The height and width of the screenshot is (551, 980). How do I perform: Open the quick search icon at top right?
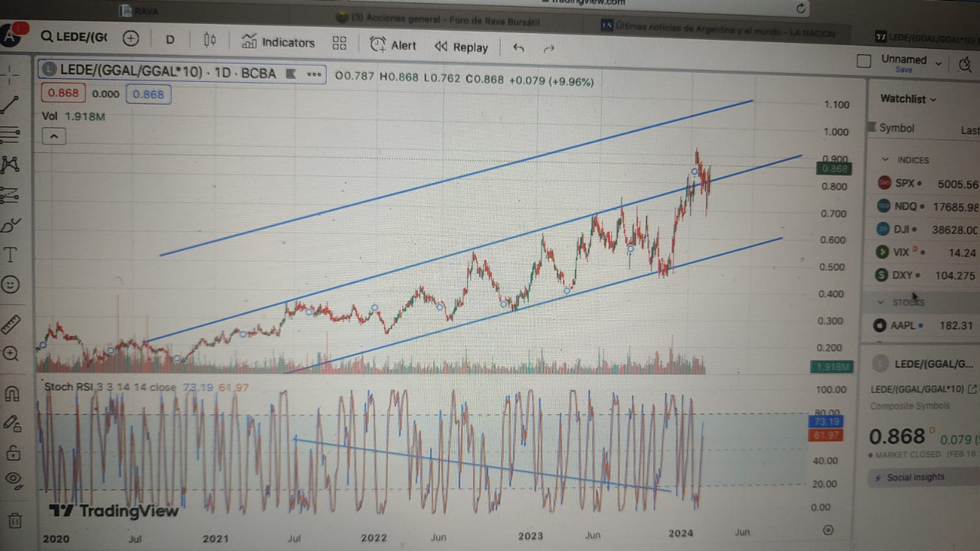pos(965,64)
